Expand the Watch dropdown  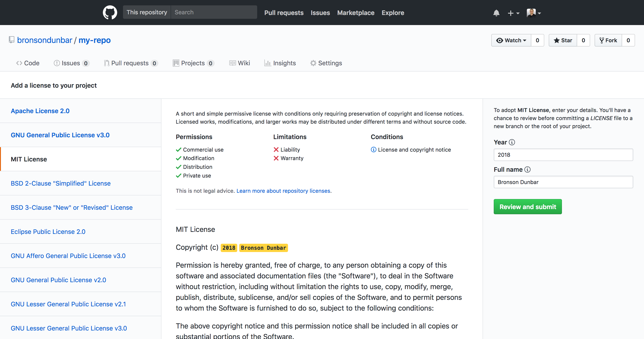[x=511, y=40]
